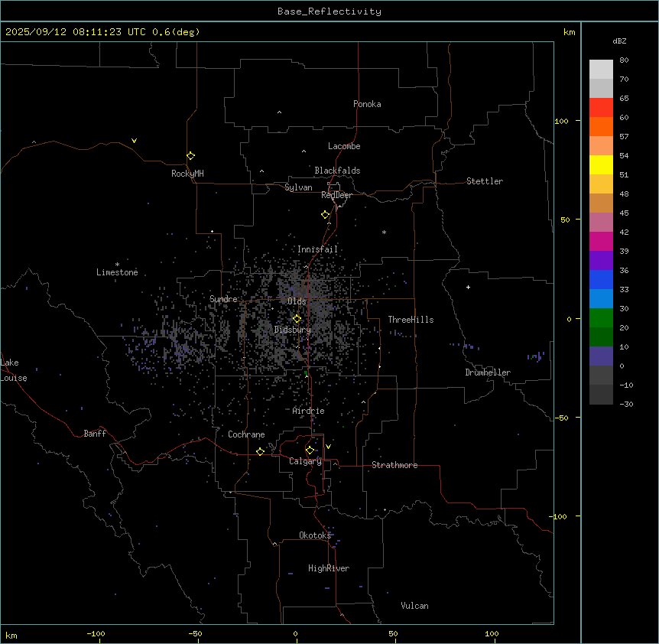Click the Base_Reflectivity title

329,11
